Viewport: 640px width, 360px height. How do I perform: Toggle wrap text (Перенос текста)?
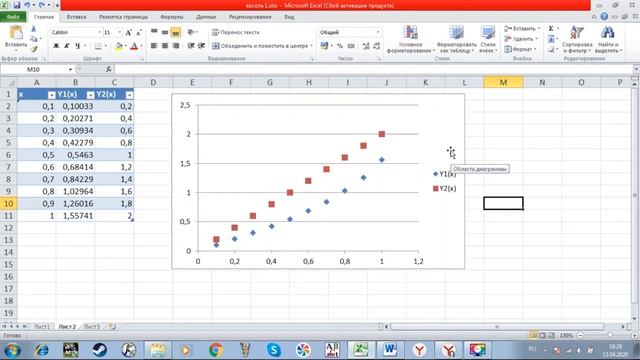click(x=236, y=32)
